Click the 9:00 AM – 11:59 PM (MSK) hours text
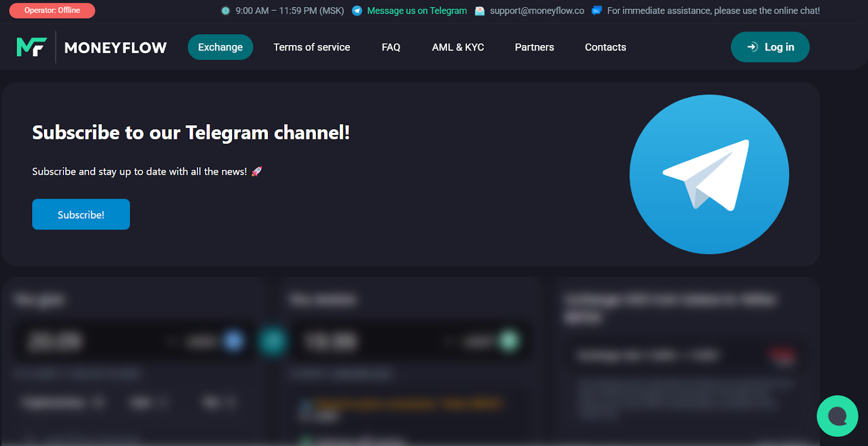868x446 pixels. coord(290,11)
